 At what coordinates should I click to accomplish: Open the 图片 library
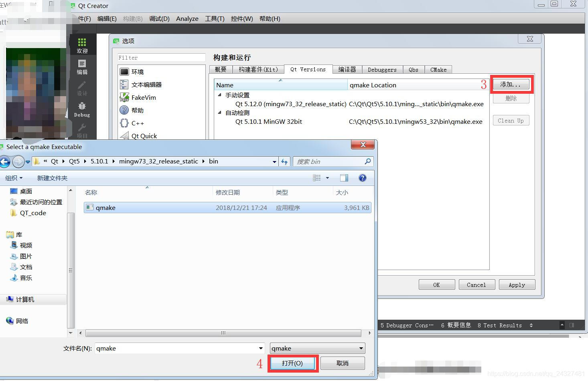pyautogui.click(x=21, y=256)
